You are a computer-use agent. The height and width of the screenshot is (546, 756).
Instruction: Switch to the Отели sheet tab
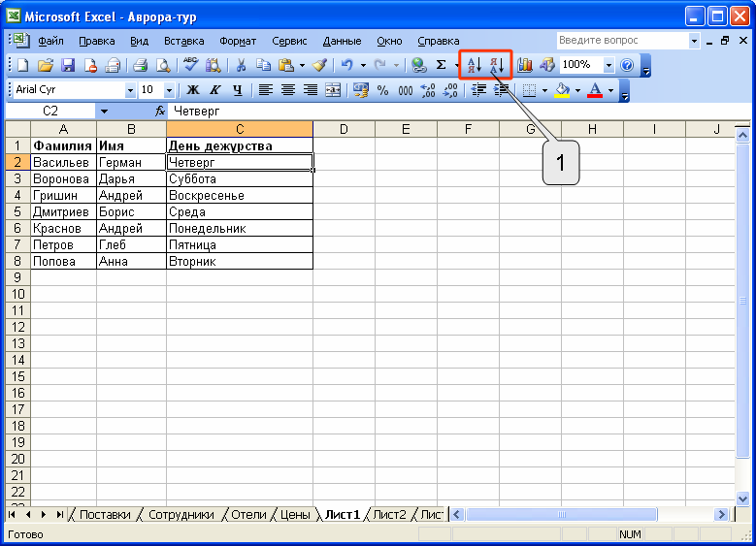(x=248, y=515)
